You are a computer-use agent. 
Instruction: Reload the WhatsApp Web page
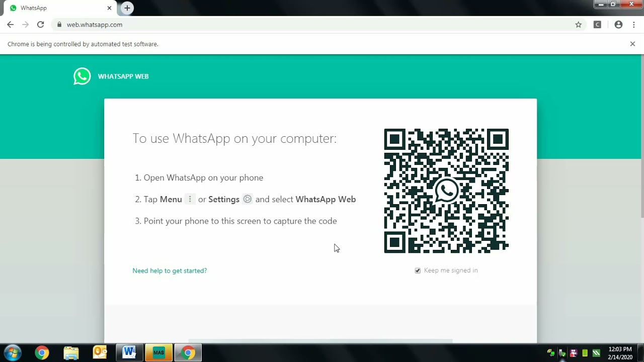[41, 25]
